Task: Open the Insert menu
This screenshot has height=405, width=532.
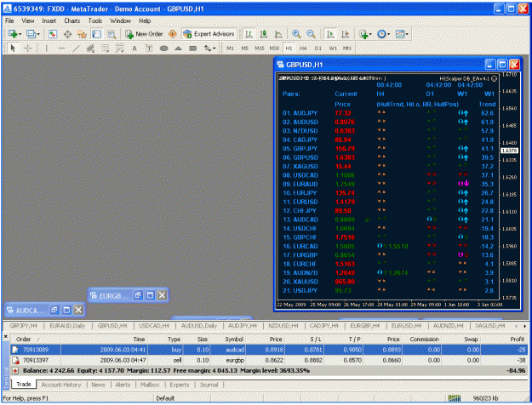Action: point(49,20)
